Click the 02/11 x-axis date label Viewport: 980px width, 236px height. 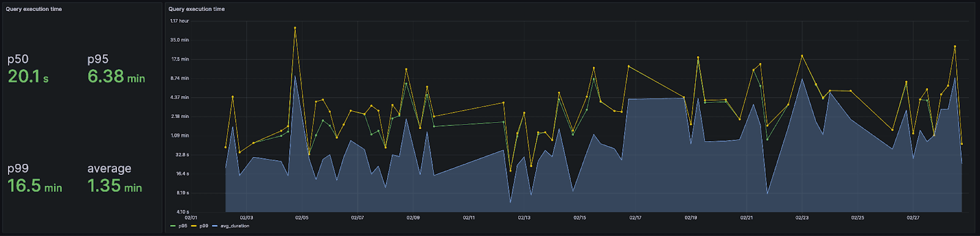[x=469, y=218]
